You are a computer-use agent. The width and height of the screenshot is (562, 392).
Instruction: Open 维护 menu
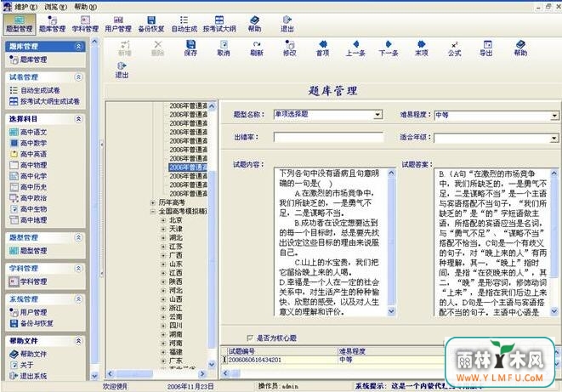pyautogui.click(x=26, y=7)
